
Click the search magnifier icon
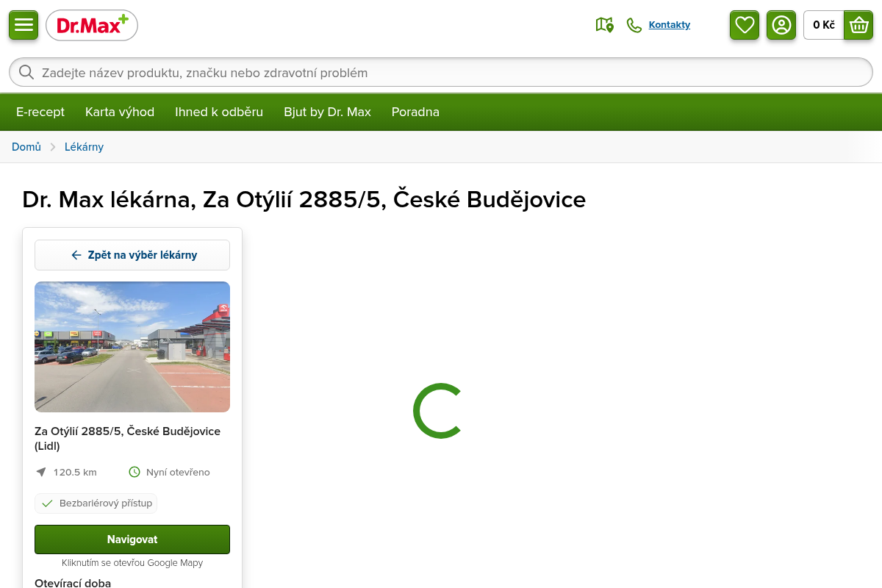(x=26, y=72)
